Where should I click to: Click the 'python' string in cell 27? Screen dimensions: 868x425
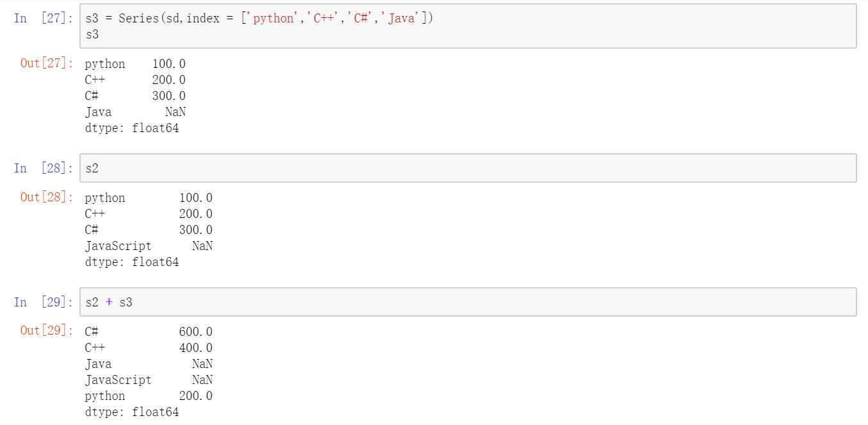(273, 18)
